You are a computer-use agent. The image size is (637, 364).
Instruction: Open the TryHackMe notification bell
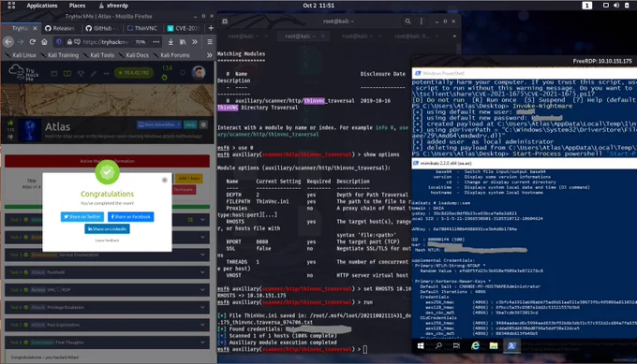point(183,73)
